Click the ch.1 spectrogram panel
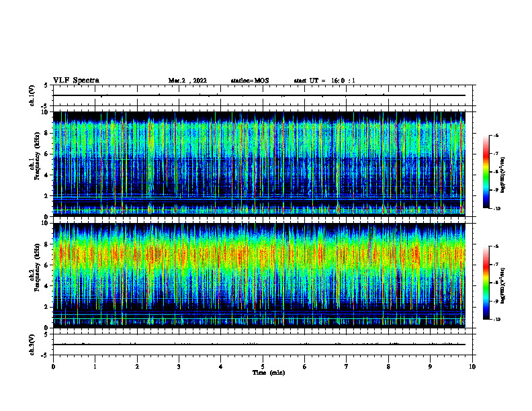 point(259,164)
